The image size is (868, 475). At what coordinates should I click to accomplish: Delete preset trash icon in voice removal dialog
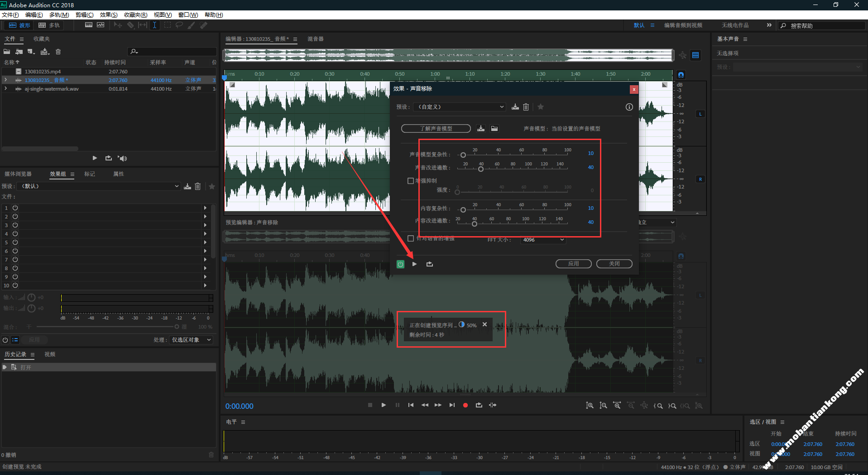526,107
